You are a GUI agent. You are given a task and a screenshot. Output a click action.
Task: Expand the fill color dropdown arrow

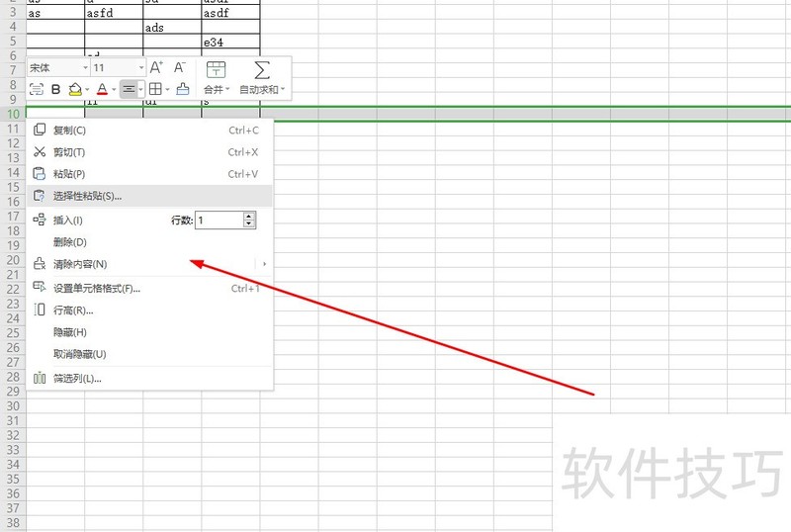pyautogui.click(x=87, y=89)
